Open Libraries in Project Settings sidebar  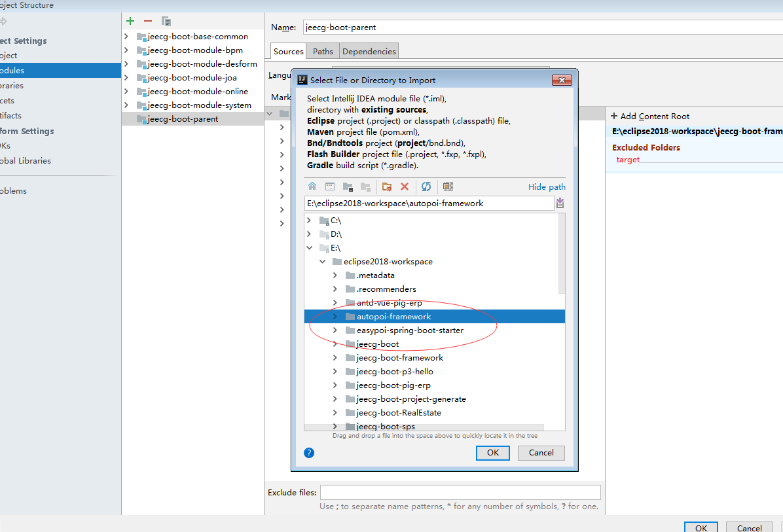click(x=12, y=85)
